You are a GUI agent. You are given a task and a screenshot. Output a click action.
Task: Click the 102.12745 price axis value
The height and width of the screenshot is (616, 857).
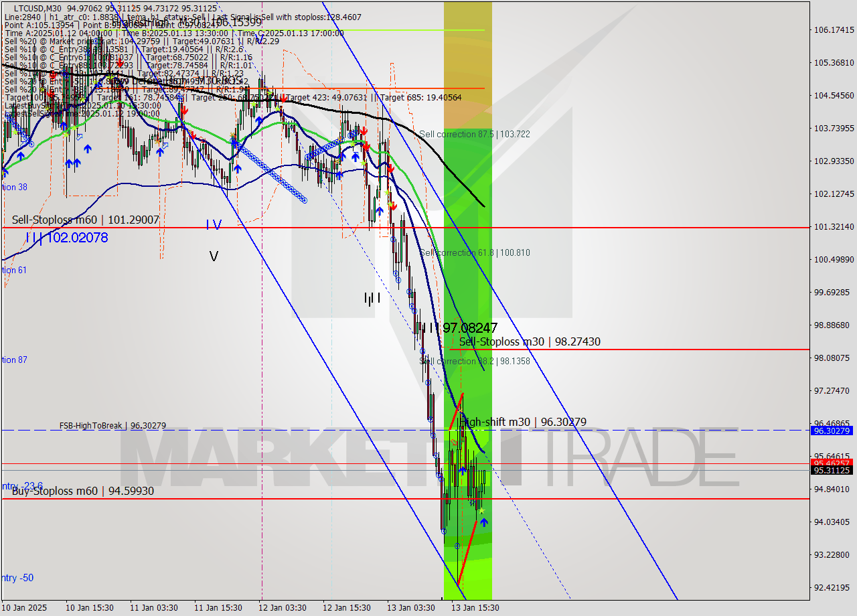[x=834, y=194]
